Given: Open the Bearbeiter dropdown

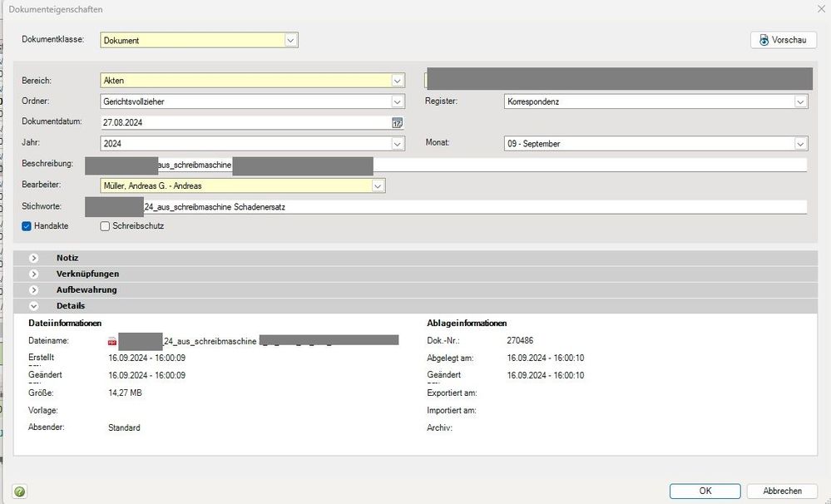Looking at the screenshot, I should coord(378,185).
